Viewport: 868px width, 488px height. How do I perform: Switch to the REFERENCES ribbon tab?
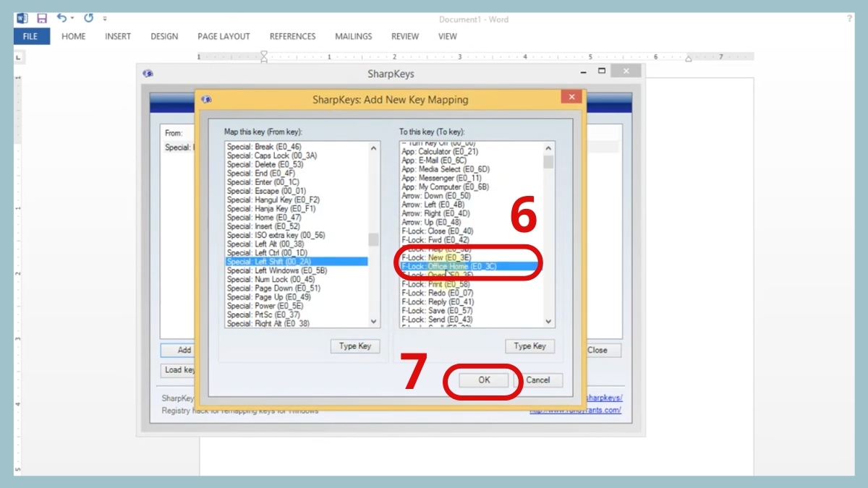tap(292, 36)
